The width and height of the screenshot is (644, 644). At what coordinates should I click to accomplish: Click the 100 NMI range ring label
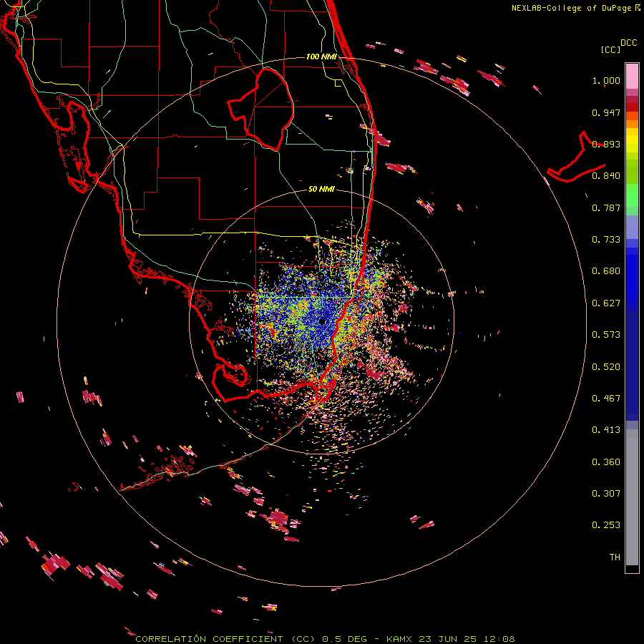click(321, 57)
